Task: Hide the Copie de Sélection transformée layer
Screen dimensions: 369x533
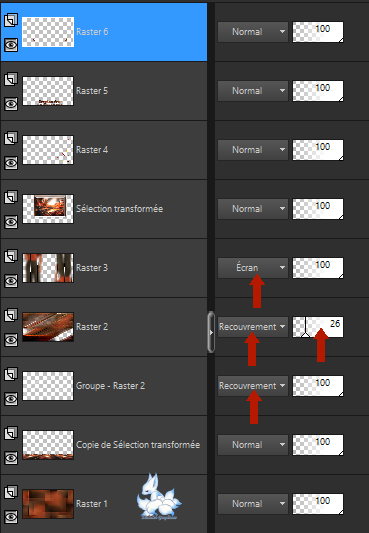Action: 11,458
